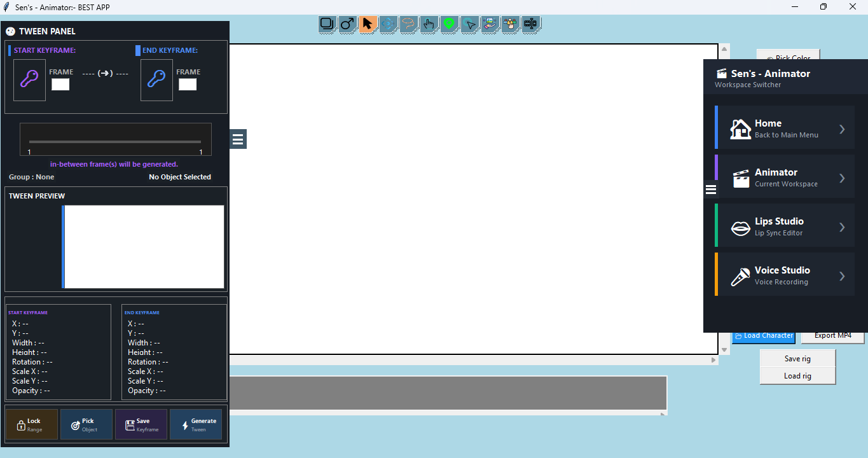The width and height of the screenshot is (868, 458).
Task: Expand the Voice Studio row chevron
Action: (x=842, y=276)
